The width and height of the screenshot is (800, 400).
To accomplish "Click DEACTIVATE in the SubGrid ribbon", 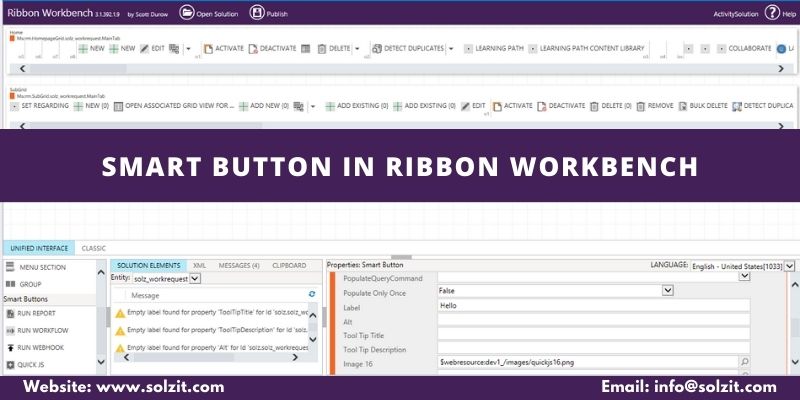I will click(x=561, y=106).
